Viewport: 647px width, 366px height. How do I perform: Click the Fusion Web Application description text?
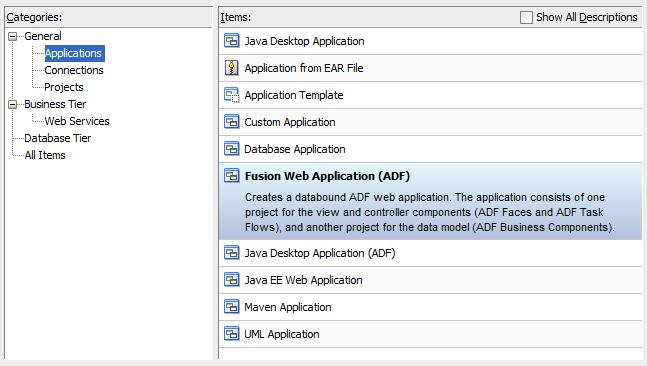click(430, 212)
